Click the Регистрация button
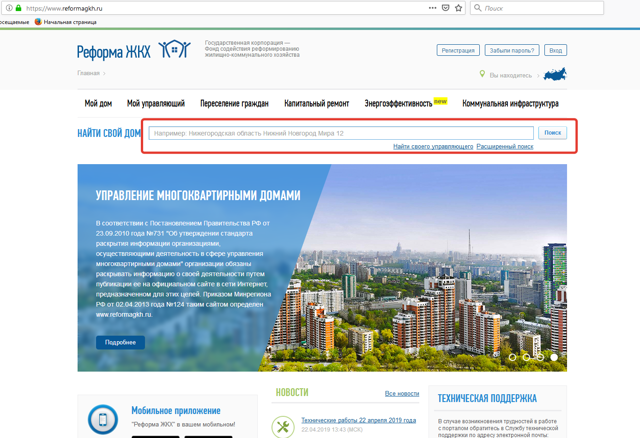 pos(458,50)
